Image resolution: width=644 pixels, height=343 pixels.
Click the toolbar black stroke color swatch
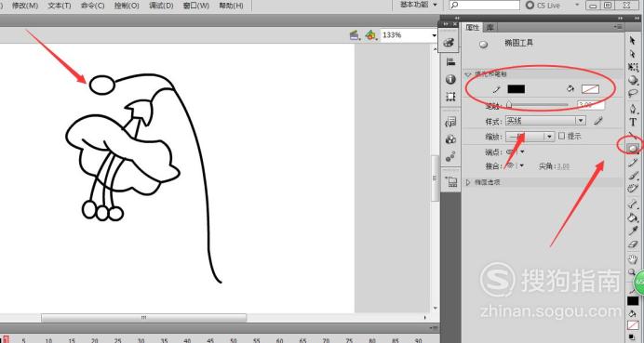point(633,301)
